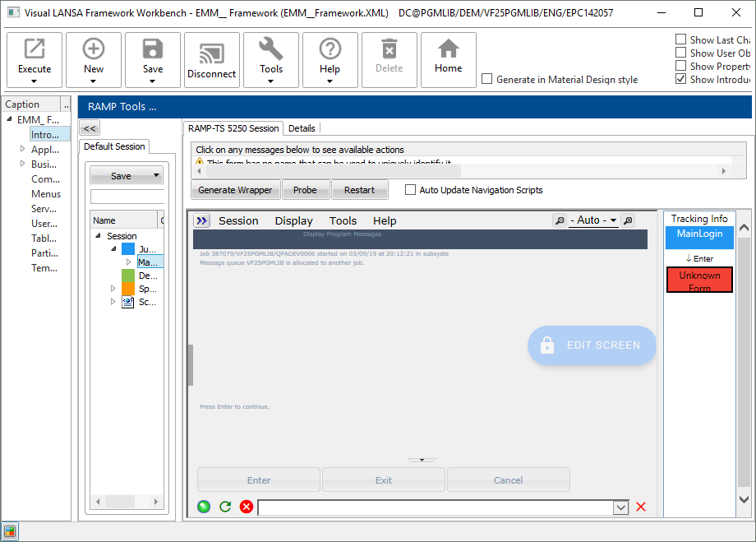Screen dimensions: 756x542
Task: Click the Cancel screen button
Action: 508,479
